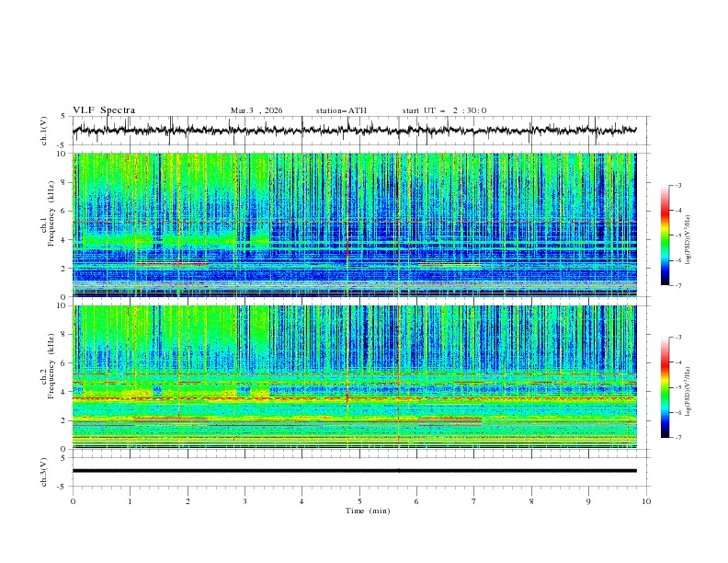728x563 pixels.
Task: Click time axis tick label "7"
Action: (x=474, y=501)
